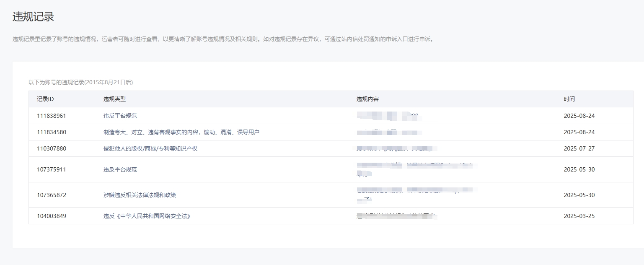This screenshot has width=644, height=265.
Task: Select record ID 111834580
Action: coord(52,132)
